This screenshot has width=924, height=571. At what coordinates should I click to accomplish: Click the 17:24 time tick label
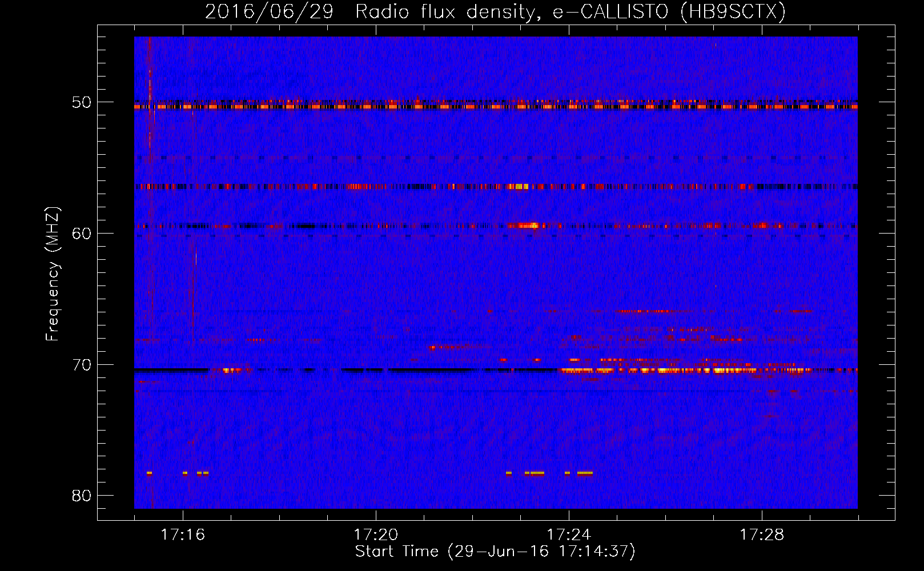coord(569,535)
